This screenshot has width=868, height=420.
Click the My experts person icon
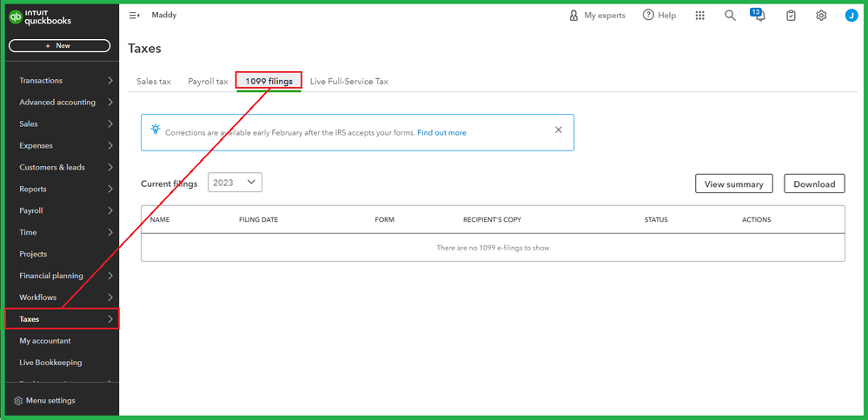pyautogui.click(x=573, y=16)
